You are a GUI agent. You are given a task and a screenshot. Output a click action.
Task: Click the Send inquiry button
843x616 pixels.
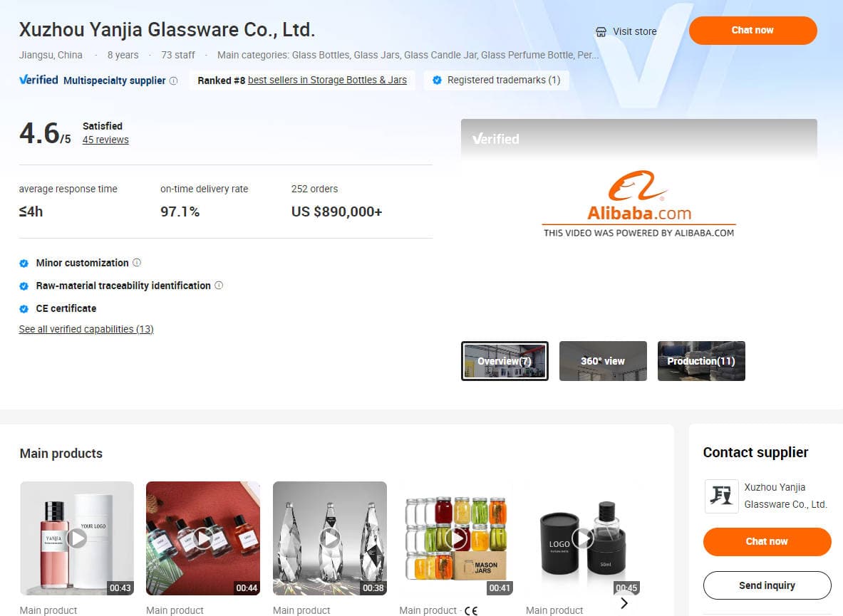point(767,585)
